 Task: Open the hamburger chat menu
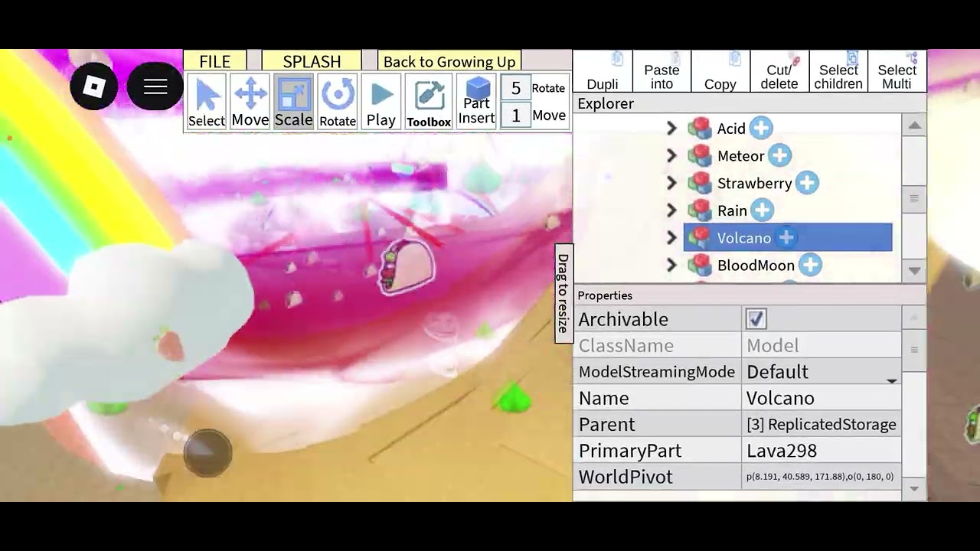[x=155, y=87]
